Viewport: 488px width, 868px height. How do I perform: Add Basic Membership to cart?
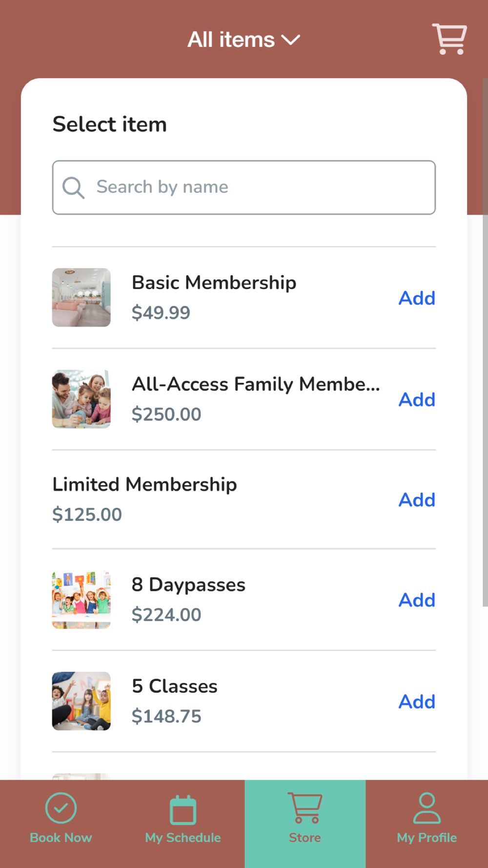click(x=416, y=298)
